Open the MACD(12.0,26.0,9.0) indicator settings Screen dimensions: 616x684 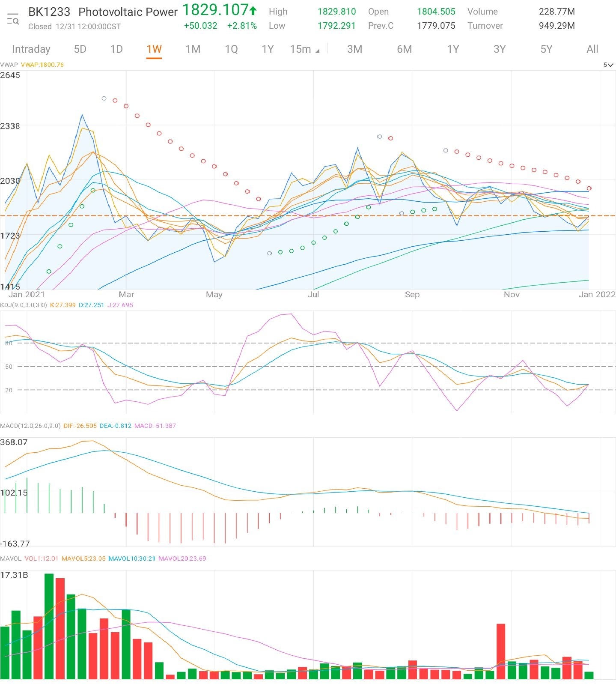(30, 426)
